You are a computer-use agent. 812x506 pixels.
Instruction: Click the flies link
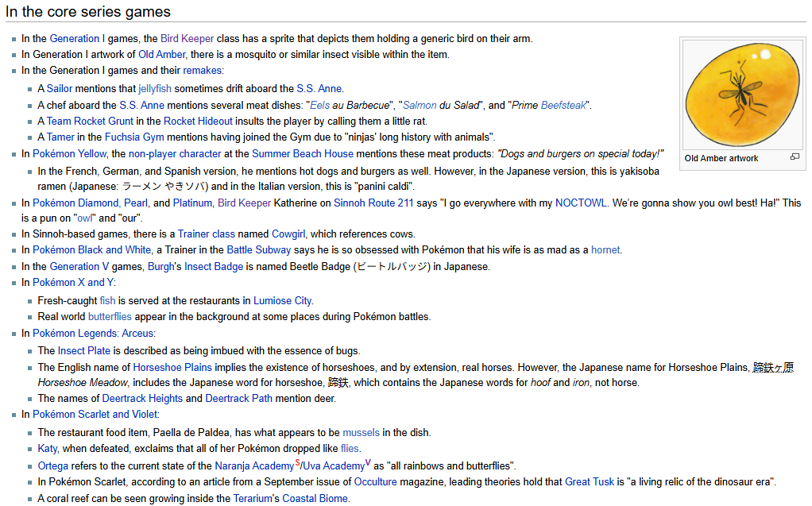pyautogui.click(x=350, y=449)
